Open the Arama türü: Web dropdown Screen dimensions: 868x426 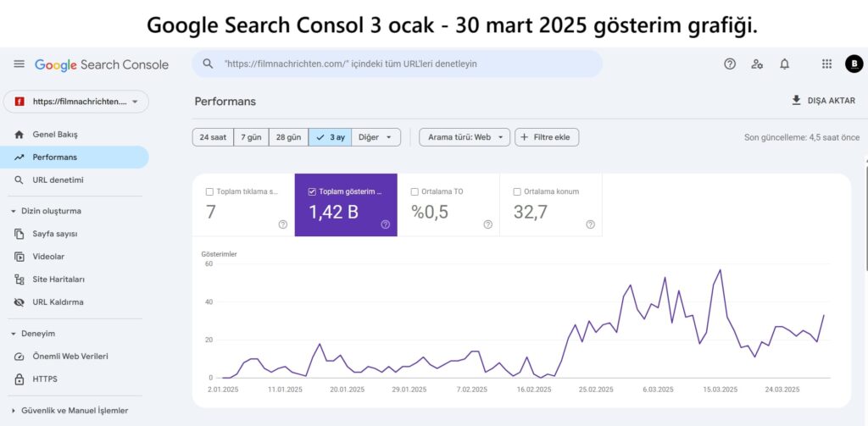465,137
